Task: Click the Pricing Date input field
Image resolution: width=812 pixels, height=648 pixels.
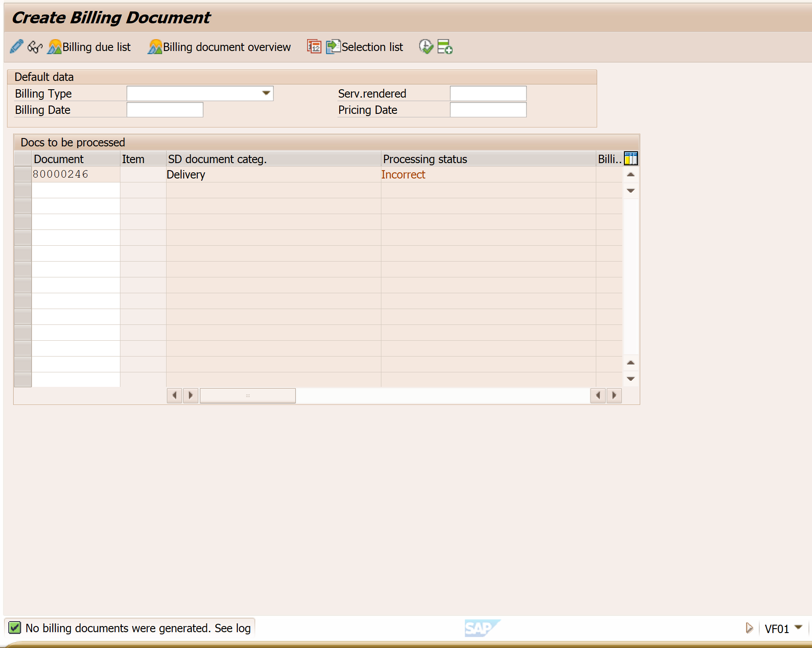Action: [x=488, y=109]
